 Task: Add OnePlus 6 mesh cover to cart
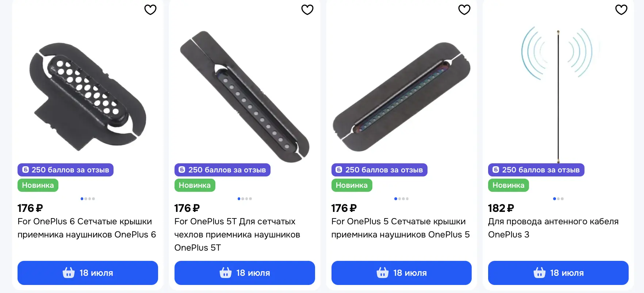pos(88,273)
